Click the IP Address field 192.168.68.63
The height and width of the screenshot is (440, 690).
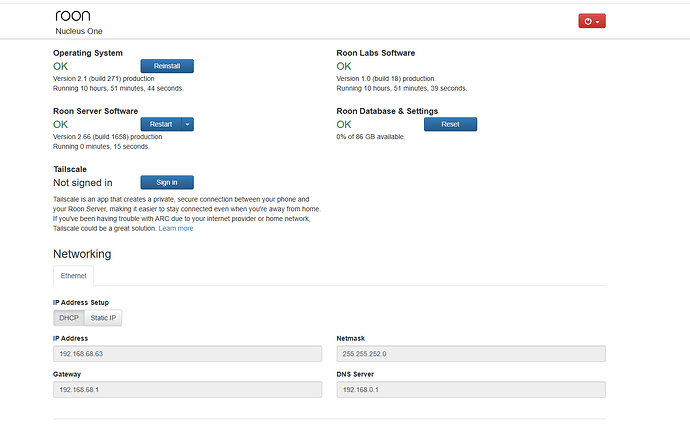[x=187, y=354]
